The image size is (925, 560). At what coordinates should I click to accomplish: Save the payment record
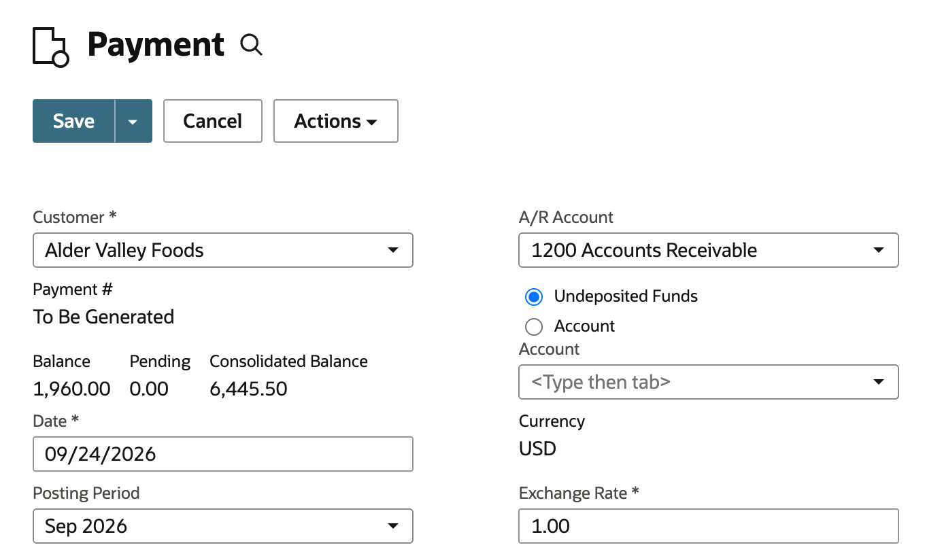tap(73, 121)
